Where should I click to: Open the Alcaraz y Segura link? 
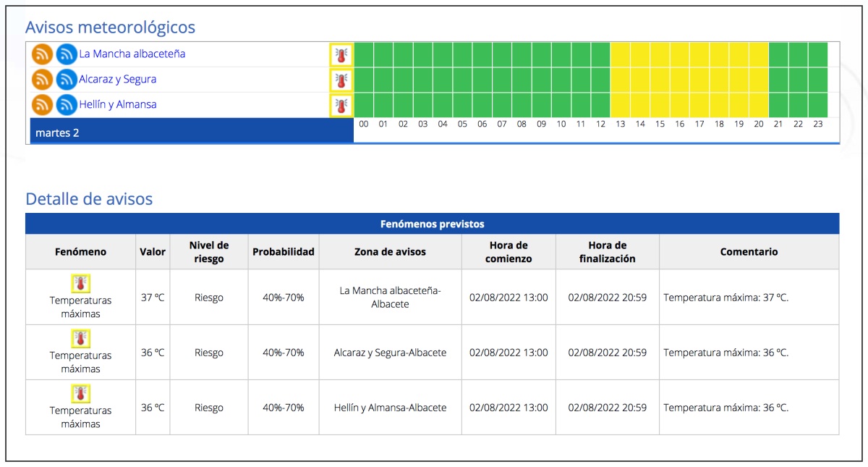[x=117, y=80]
